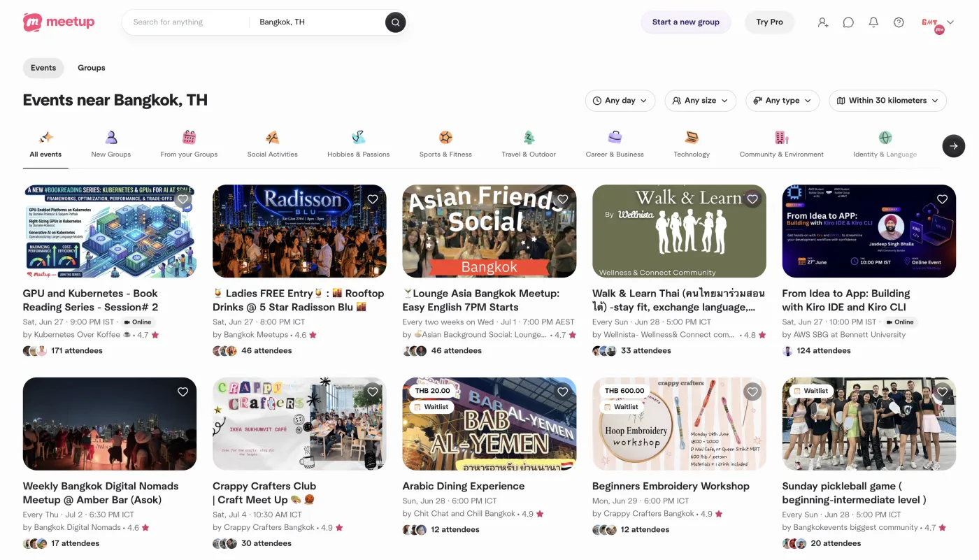
Task: Open the Within 30 kilometers dropdown
Action: tap(888, 101)
